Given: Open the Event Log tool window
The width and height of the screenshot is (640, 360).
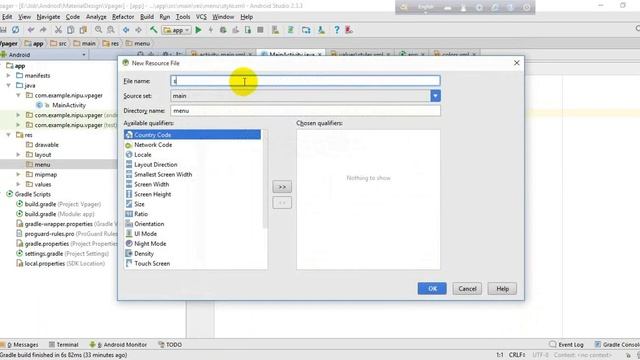Looking at the screenshot, I should click(x=566, y=344).
